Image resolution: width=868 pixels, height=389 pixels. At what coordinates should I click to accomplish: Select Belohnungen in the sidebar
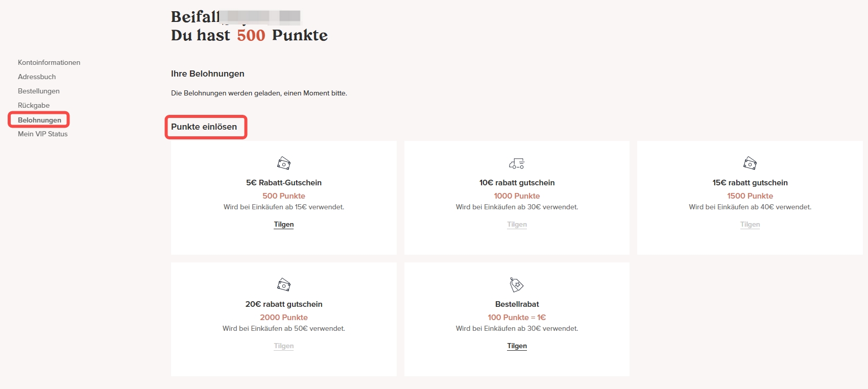point(39,120)
